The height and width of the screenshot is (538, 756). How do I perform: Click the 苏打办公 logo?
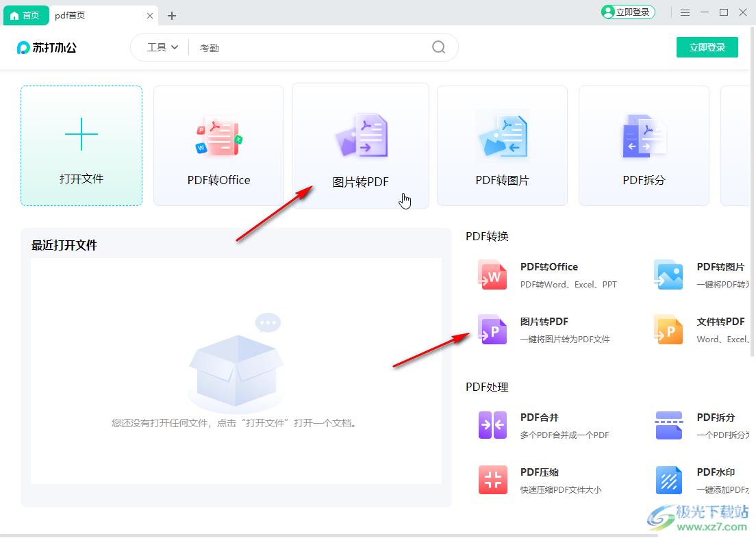pos(47,48)
